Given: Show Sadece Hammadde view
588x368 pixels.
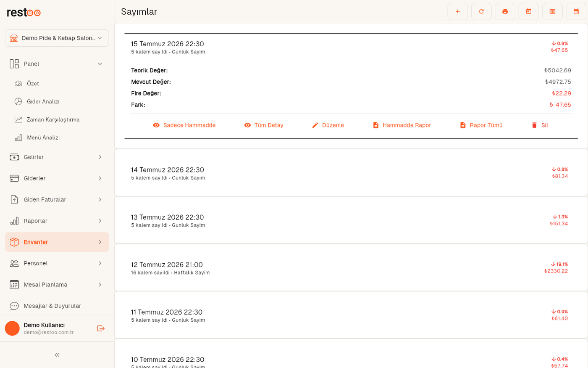Looking at the screenshot, I should click(x=184, y=125).
